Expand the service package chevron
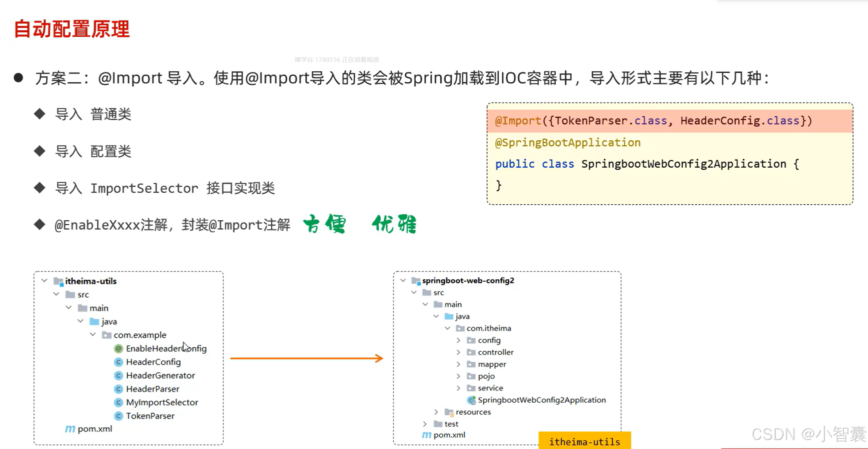868x449 pixels. [458, 388]
